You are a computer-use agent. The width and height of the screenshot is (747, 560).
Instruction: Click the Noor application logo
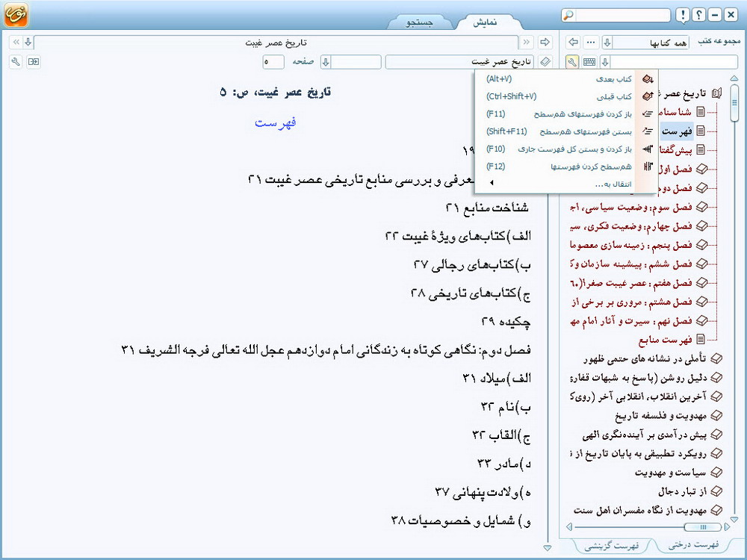[x=16, y=14]
